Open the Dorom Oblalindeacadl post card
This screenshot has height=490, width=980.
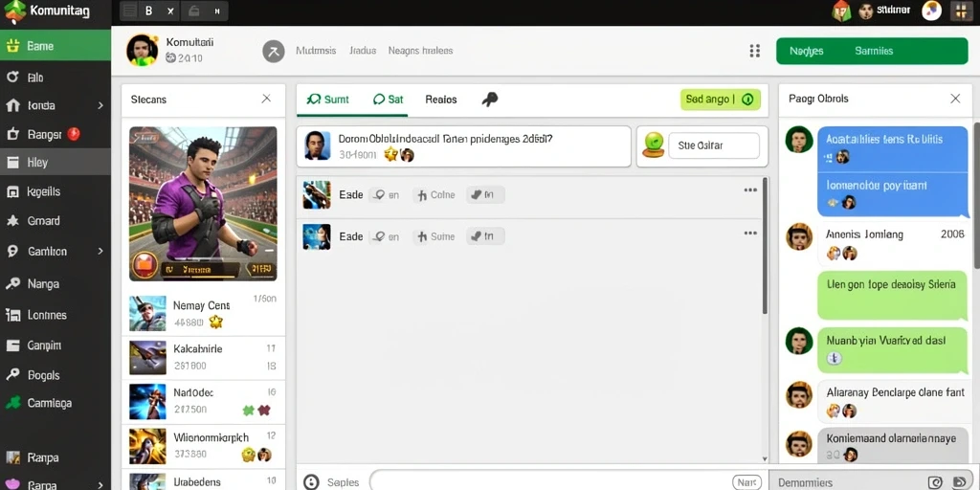click(464, 146)
